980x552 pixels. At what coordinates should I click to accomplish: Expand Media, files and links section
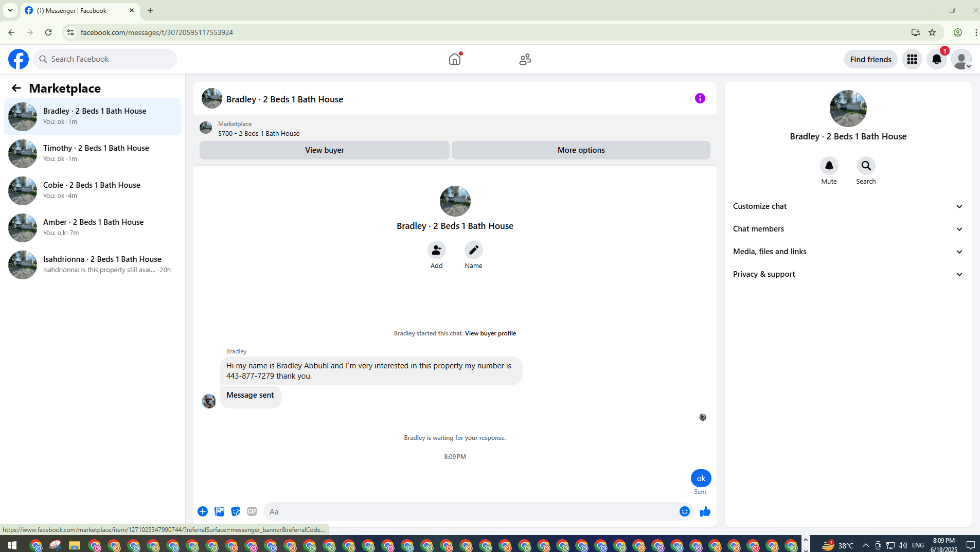click(848, 252)
